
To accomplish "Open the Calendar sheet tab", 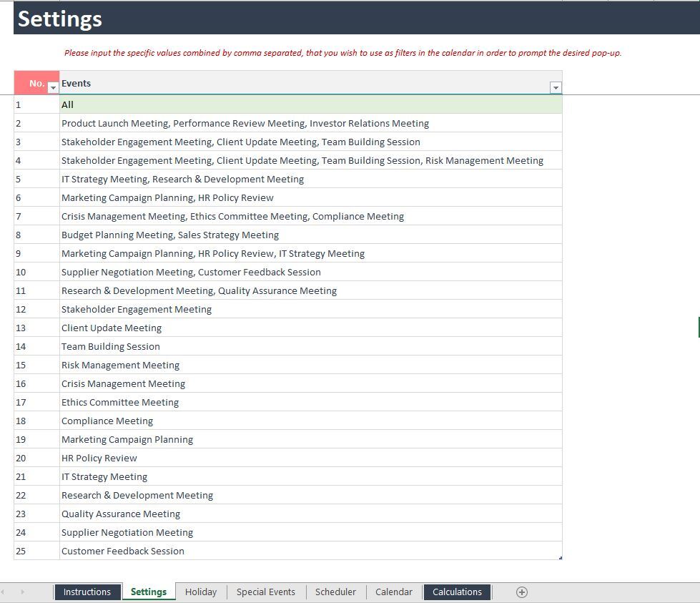I will click(394, 592).
